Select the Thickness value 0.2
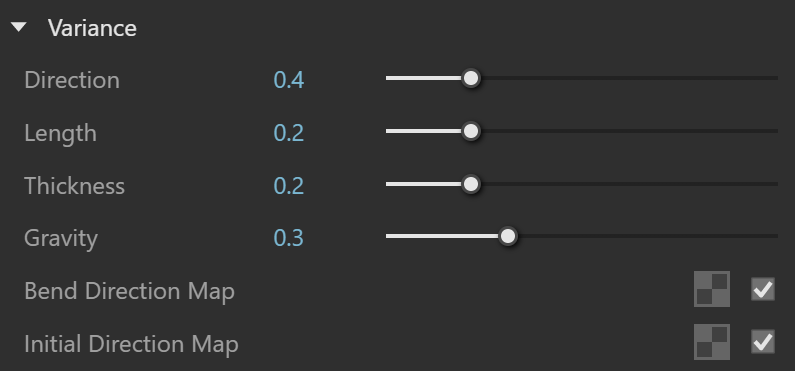 [288, 186]
